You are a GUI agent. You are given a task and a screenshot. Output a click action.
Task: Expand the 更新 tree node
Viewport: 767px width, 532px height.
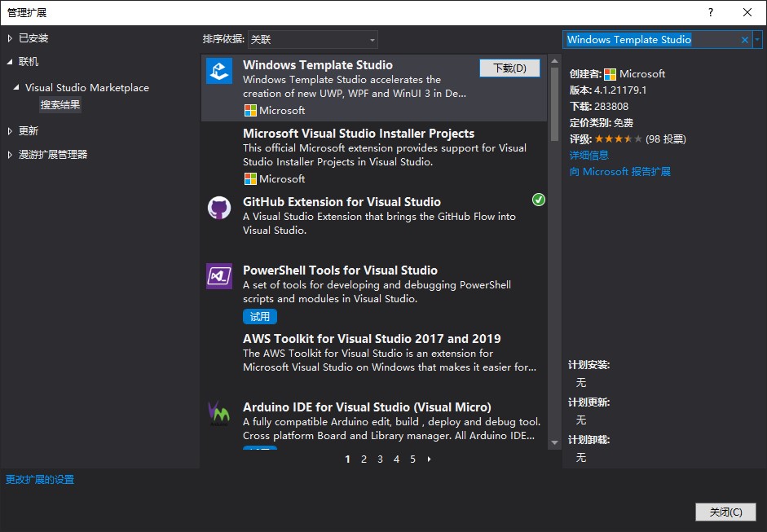point(10,131)
